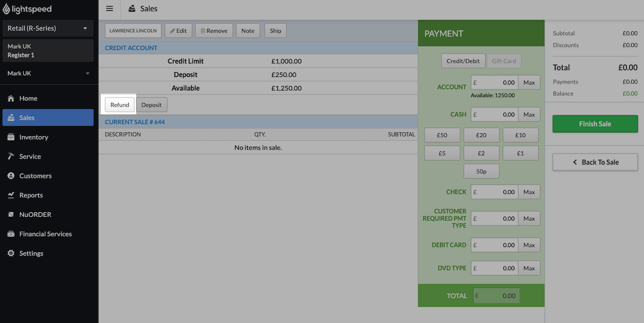
Task: Click the Lightspeed flame logo
Action: point(6,9)
